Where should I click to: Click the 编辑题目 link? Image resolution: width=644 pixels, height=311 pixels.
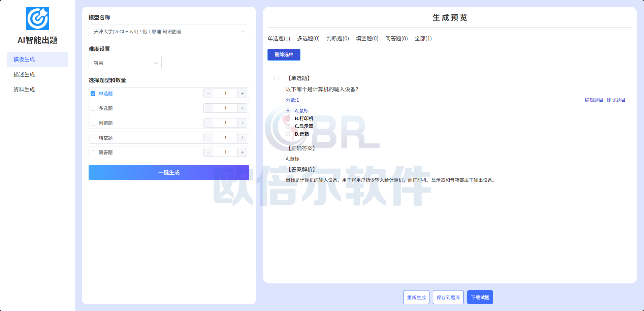click(x=594, y=100)
